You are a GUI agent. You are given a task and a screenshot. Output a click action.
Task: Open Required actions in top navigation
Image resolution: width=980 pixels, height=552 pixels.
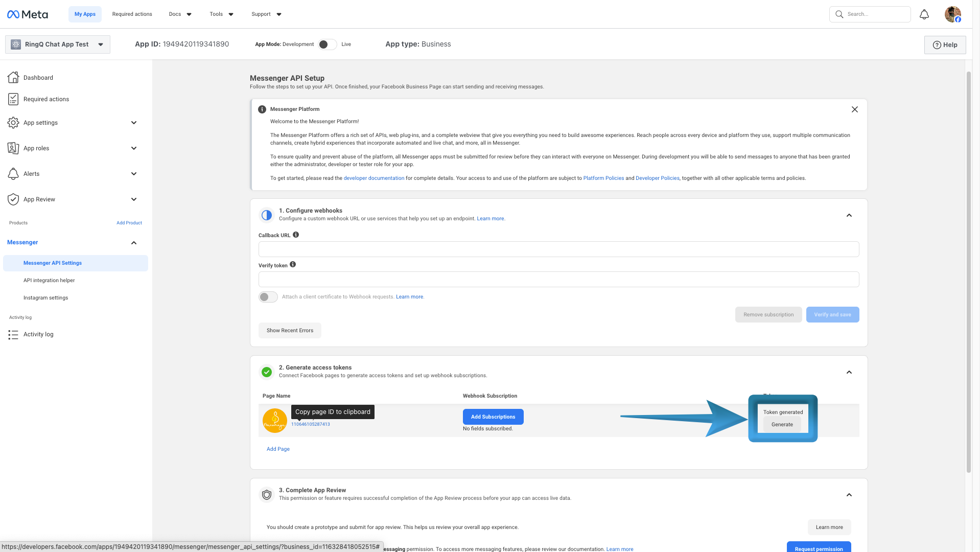coord(132,14)
